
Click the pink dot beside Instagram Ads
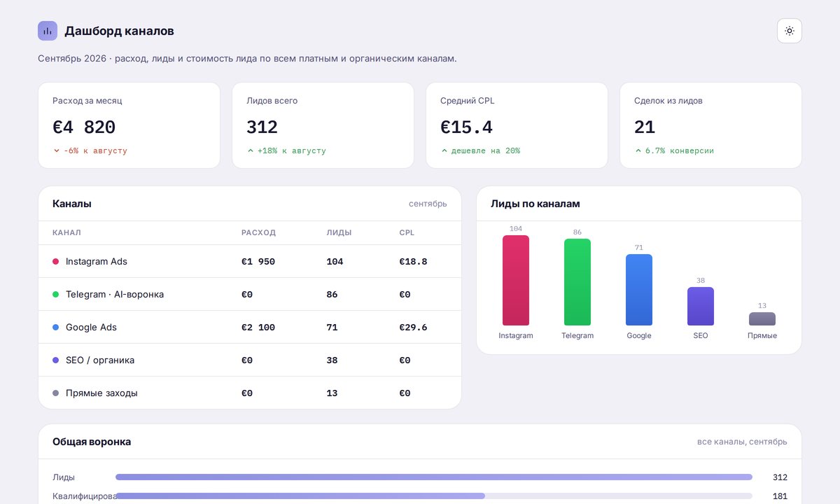[x=56, y=261]
